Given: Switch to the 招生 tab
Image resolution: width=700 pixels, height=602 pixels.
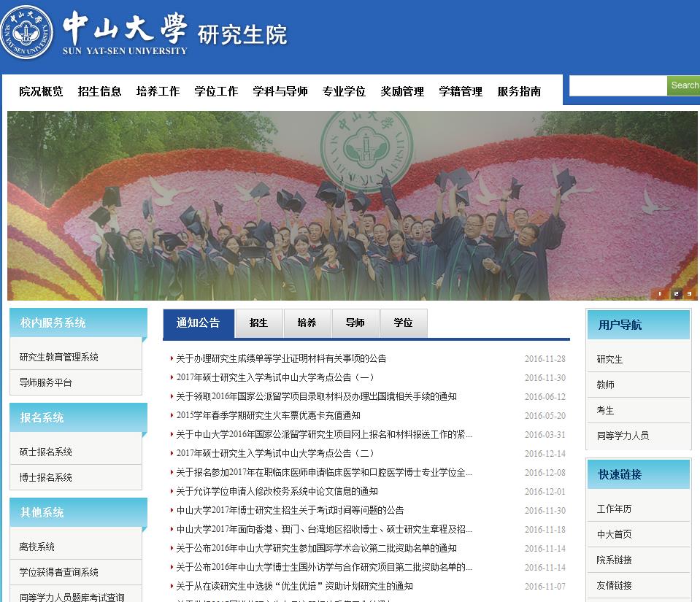Looking at the screenshot, I should tap(259, 323).
